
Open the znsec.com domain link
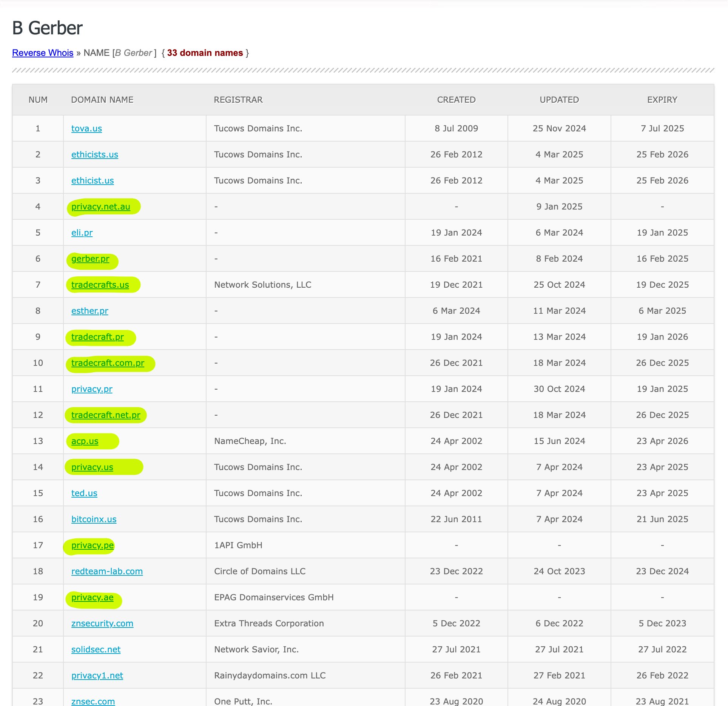click(93, 701)
